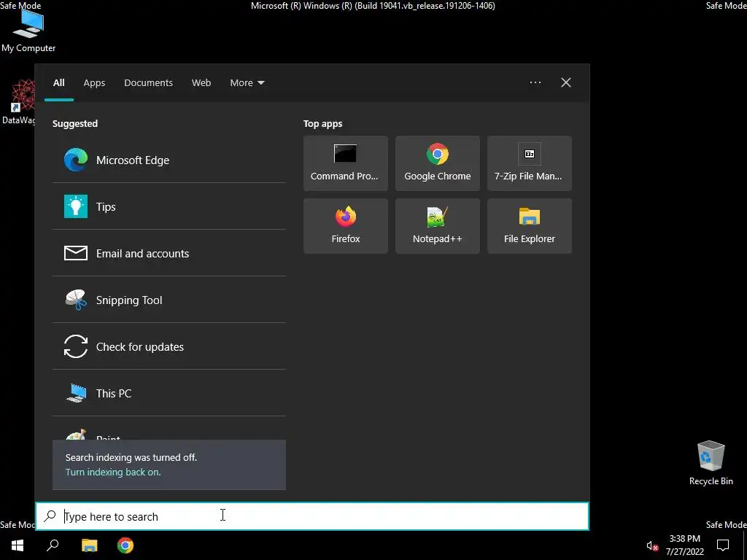Image resolution: width=747 pixels, height=560 pixels.
Task: Open File Explorer from the taskbar
Action: tap(89, 545)
